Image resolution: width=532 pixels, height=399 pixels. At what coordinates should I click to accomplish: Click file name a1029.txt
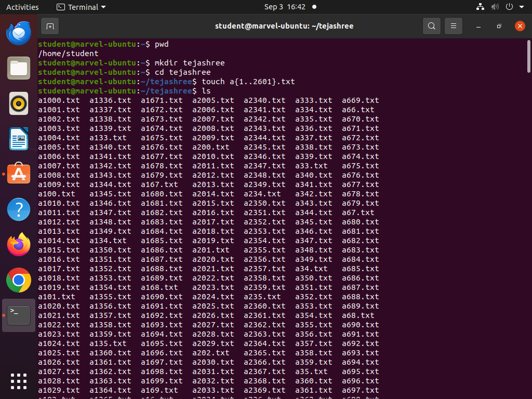coord(59,390)
